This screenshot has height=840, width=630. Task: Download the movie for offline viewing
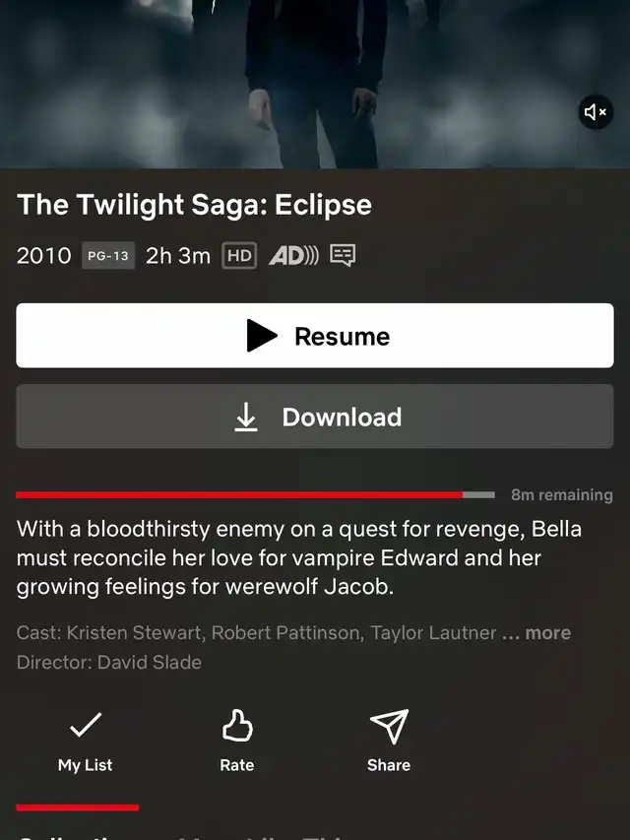click(315, 417)
